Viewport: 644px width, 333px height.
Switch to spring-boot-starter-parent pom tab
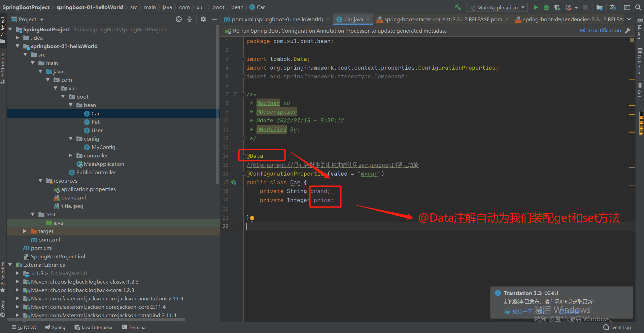443,19
